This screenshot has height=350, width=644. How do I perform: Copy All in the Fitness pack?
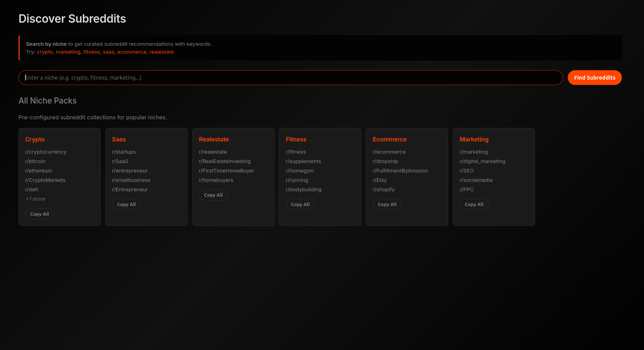click(300, 204)
